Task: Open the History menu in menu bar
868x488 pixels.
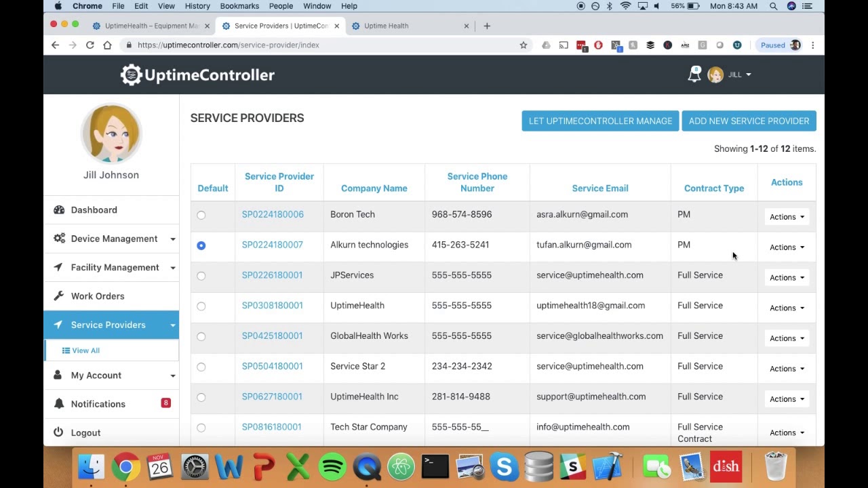Action: (197, 6)
